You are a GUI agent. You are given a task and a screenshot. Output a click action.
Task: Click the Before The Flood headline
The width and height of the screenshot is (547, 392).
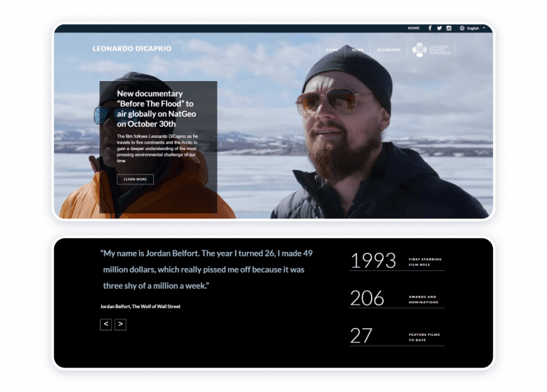click(157, 109)
